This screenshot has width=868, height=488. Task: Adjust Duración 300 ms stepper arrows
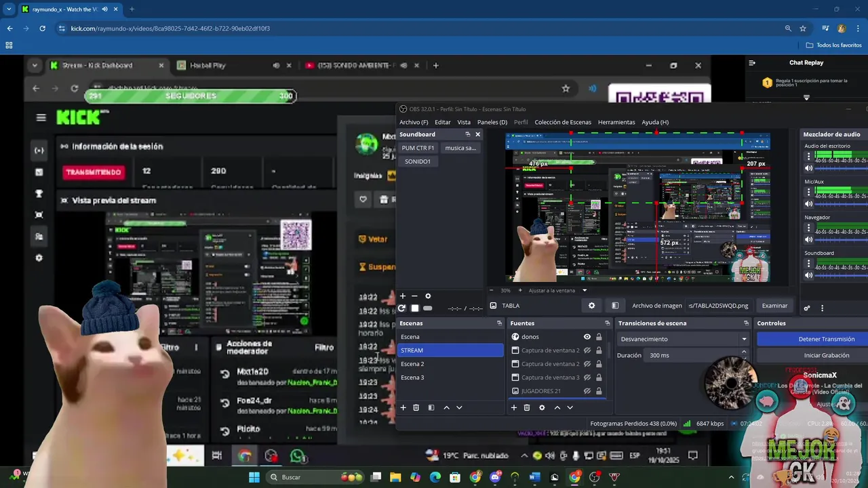click(x=744, y=355)
